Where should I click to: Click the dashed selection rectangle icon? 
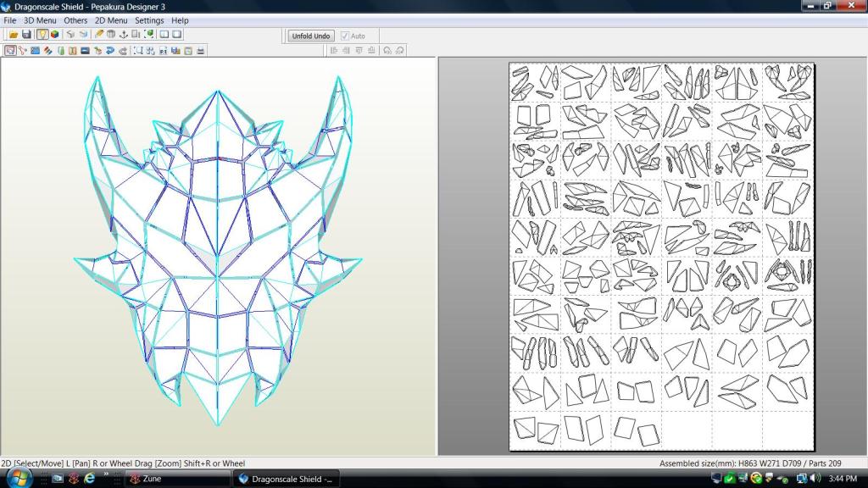[138, 50]
